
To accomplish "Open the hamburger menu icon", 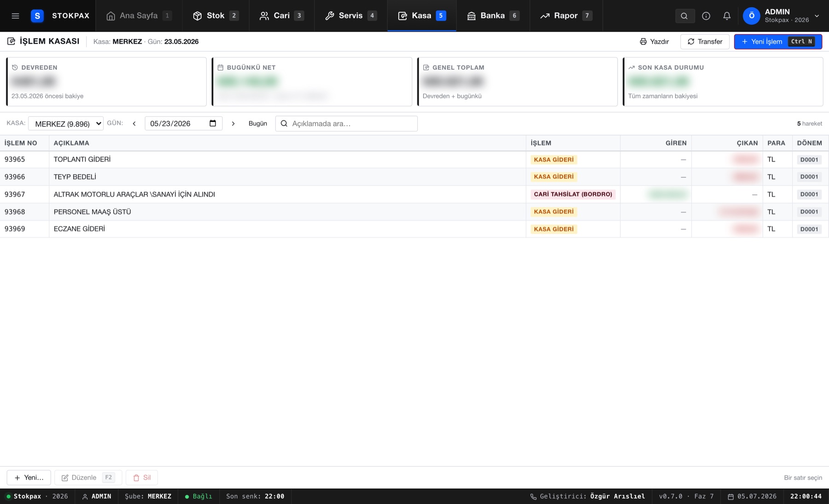I will [15, 16].
